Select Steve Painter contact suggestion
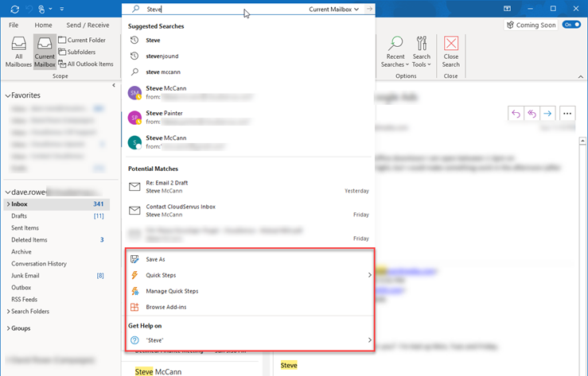The width and height of the screenshot is (588, 376). [x=250, y=117]
